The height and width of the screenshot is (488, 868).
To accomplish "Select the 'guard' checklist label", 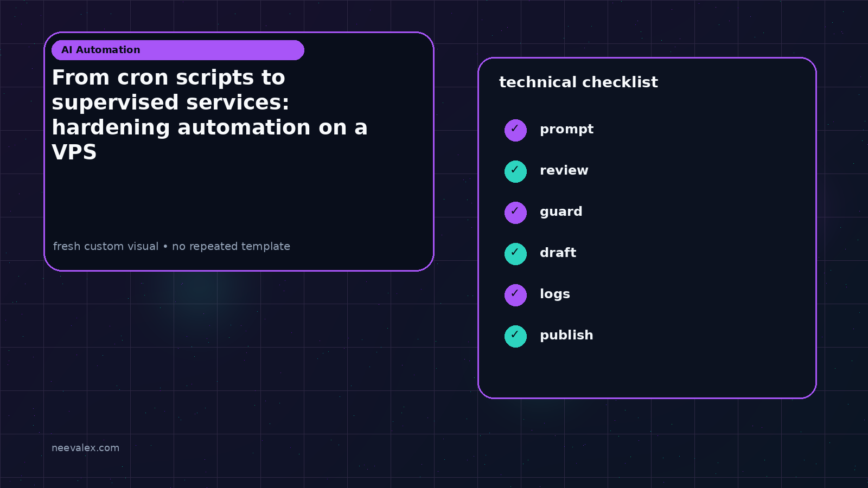I will (561, 212).
